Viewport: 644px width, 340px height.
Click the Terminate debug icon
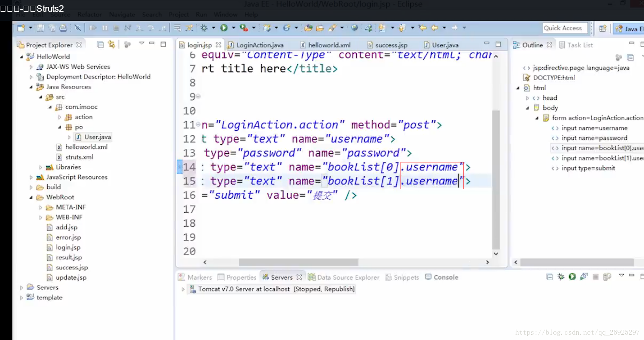pos(116,28)
